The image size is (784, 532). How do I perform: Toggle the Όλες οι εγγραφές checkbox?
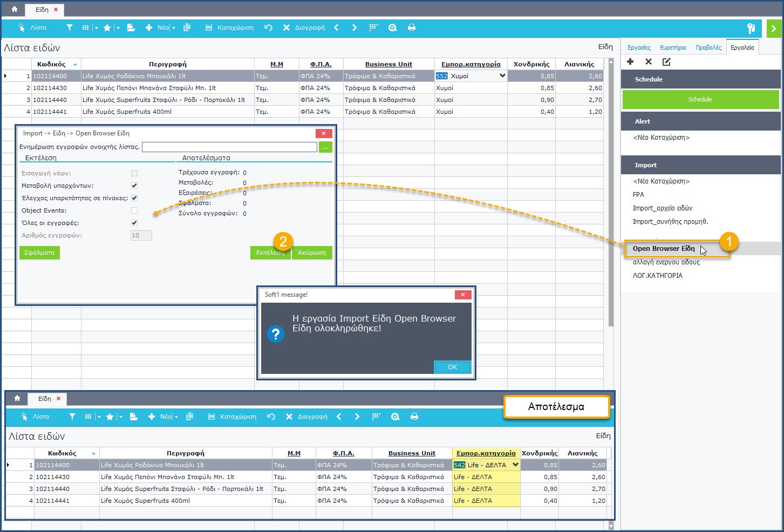[134, 223]
